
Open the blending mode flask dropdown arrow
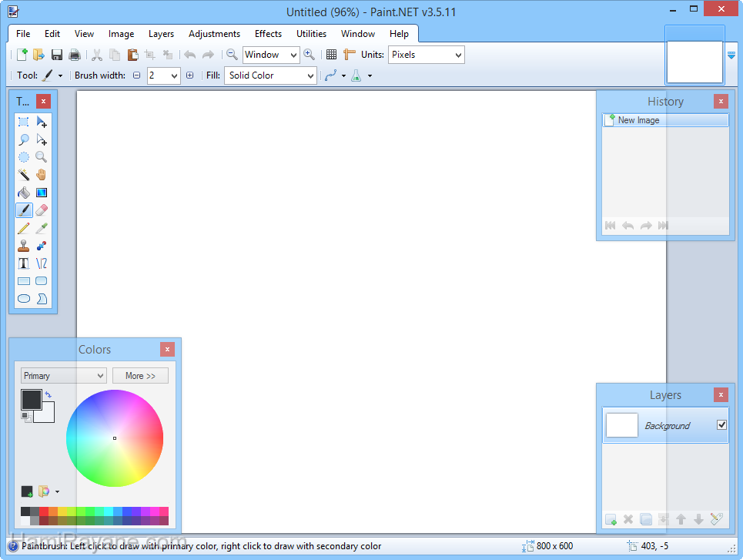coord(370,75)
